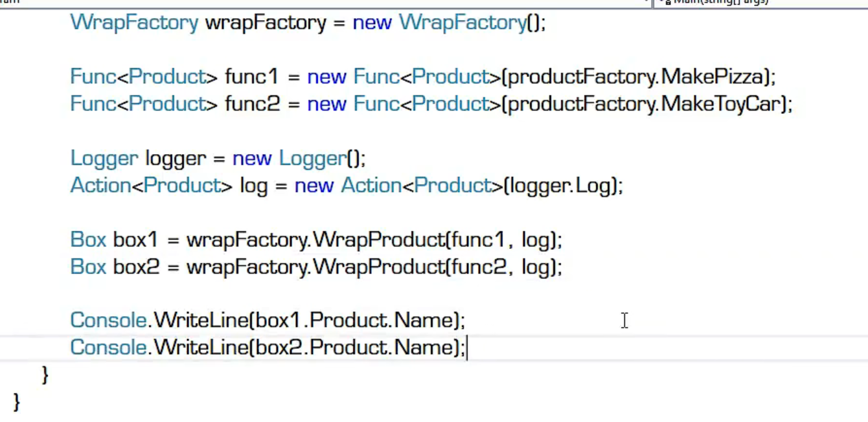Click logger.Log inside the Action constructor
This screenshot has width=868, height=422.
560,186
